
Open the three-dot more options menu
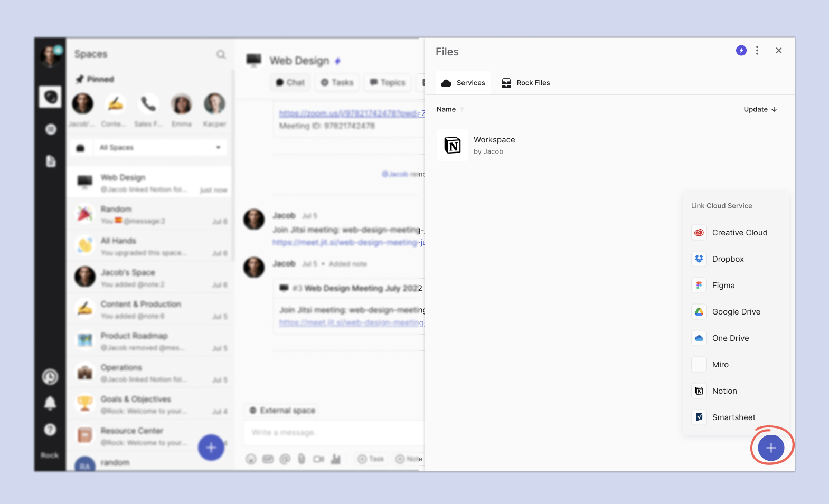(757, 51)
